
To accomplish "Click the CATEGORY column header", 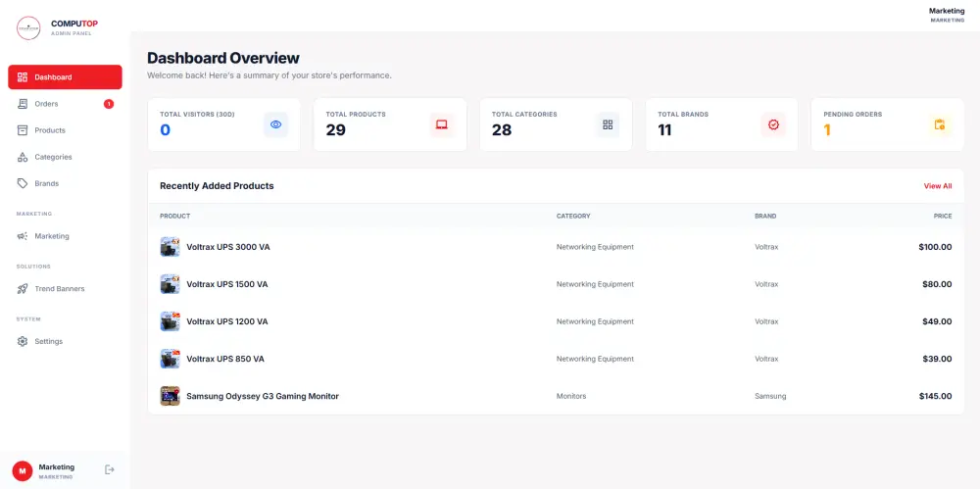I will [573, 216].
